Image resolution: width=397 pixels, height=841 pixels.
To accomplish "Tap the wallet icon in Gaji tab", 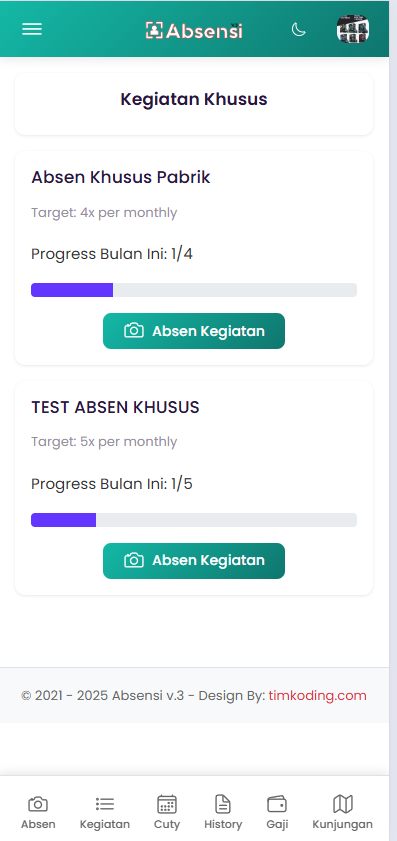I will 277,804.
